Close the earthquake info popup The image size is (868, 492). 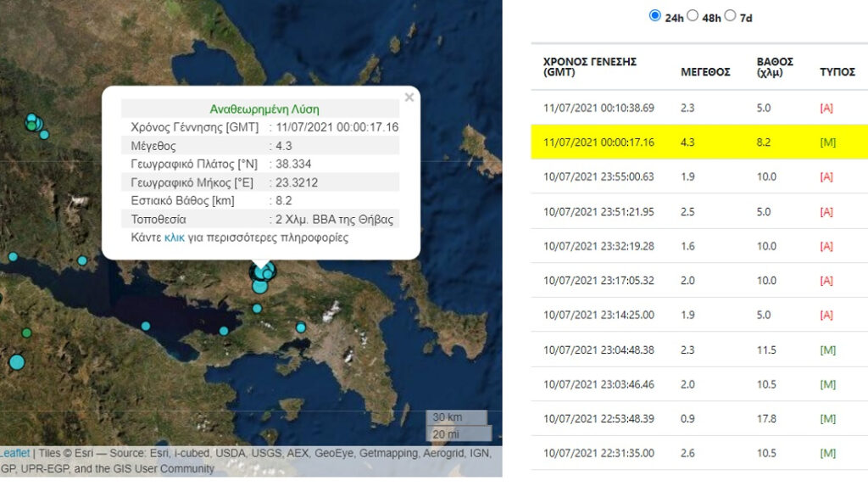coord(409,98)
